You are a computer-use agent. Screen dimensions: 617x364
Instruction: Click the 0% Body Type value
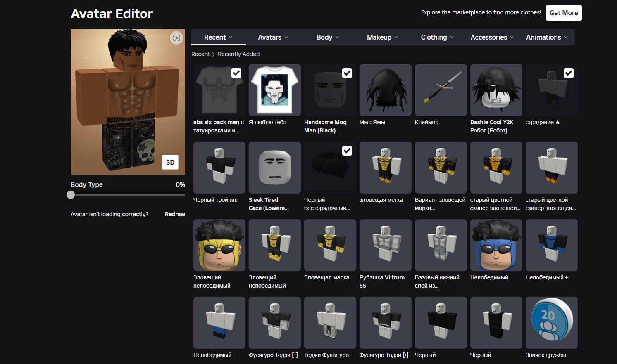(180, 184)
